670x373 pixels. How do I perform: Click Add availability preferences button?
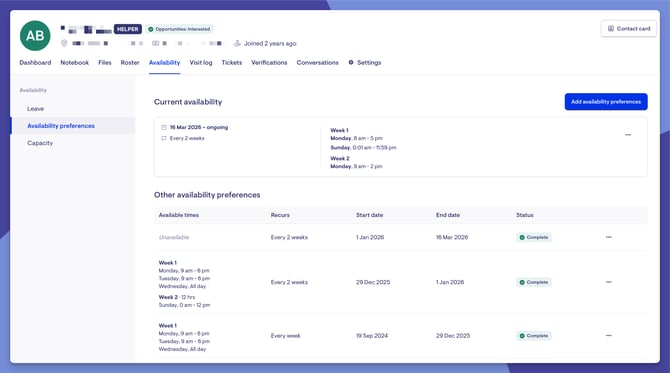[x=606, y=102]
